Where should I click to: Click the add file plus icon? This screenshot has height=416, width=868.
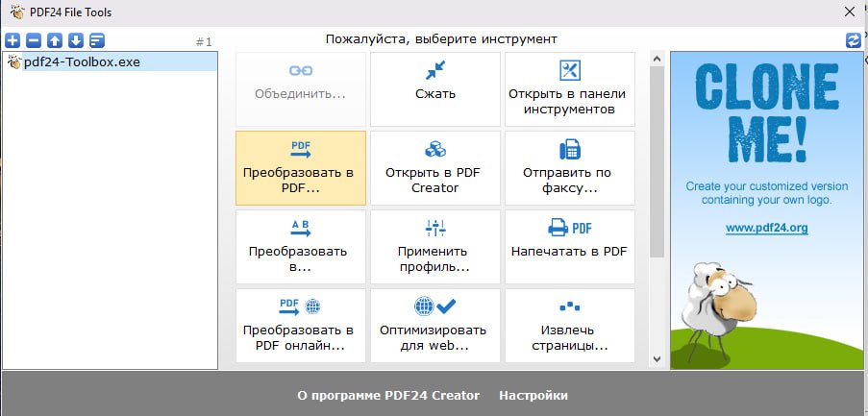click(x=12, y=40)
